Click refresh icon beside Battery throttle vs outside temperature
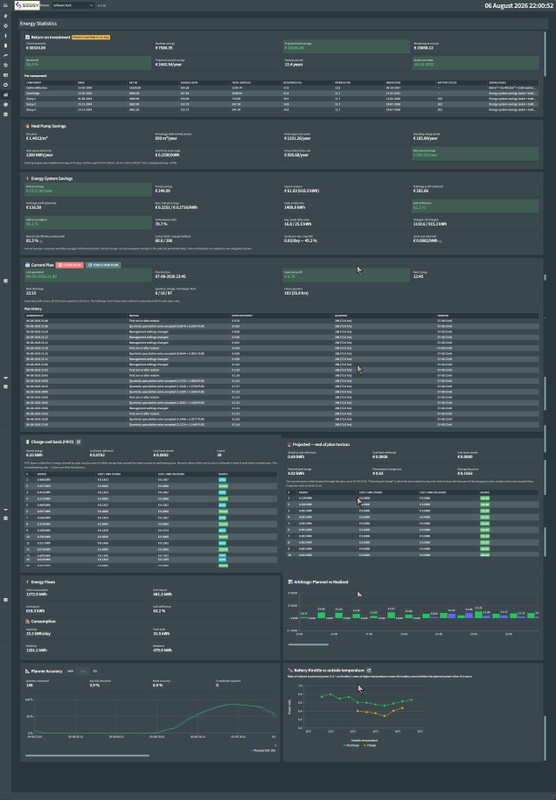Viewport: 556px width, 800px height. tap(369, 670)
